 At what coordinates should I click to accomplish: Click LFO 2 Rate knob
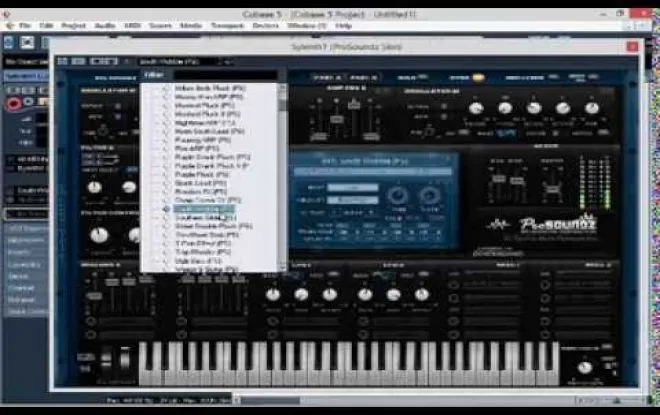(365, 295)
